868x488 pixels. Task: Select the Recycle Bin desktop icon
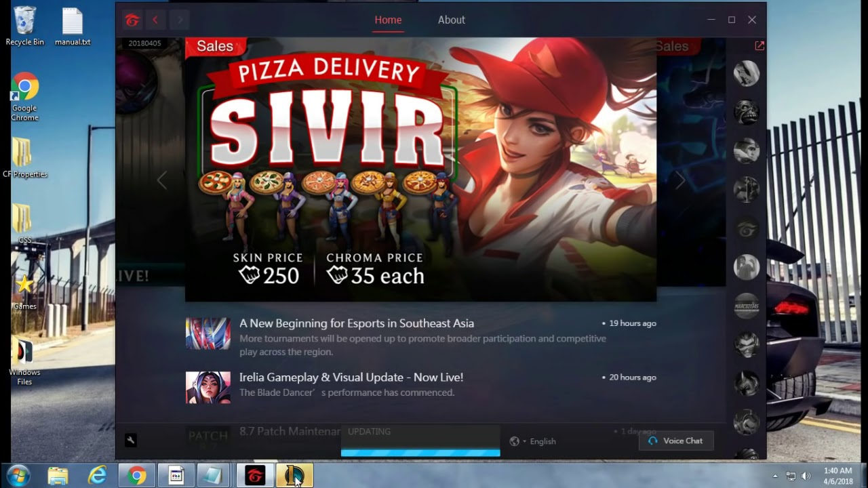click(x=25, y=26)
